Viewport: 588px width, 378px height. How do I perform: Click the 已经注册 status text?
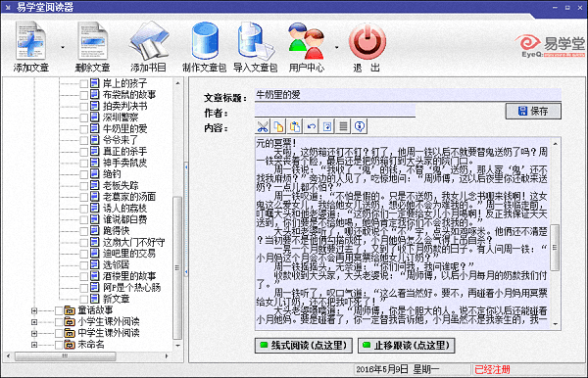[492, 369]
